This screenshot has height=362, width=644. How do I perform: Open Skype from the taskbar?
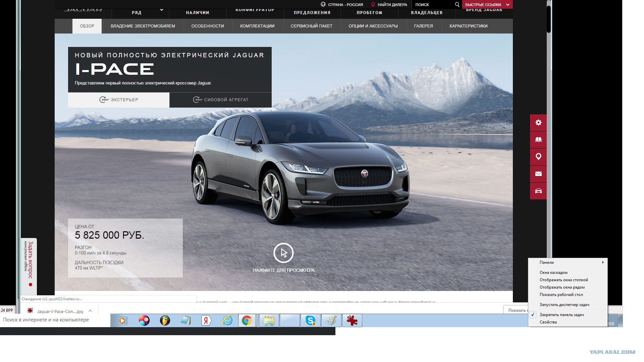point(310,321)
